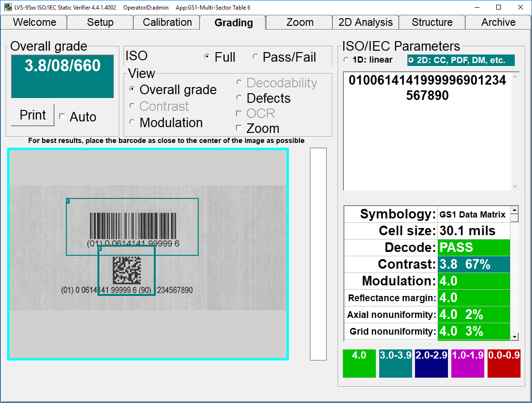The height and width of the screenshot is (403, 532).
Task: Enable the Auto print checkbox
Action: click(x=62, y=117)
